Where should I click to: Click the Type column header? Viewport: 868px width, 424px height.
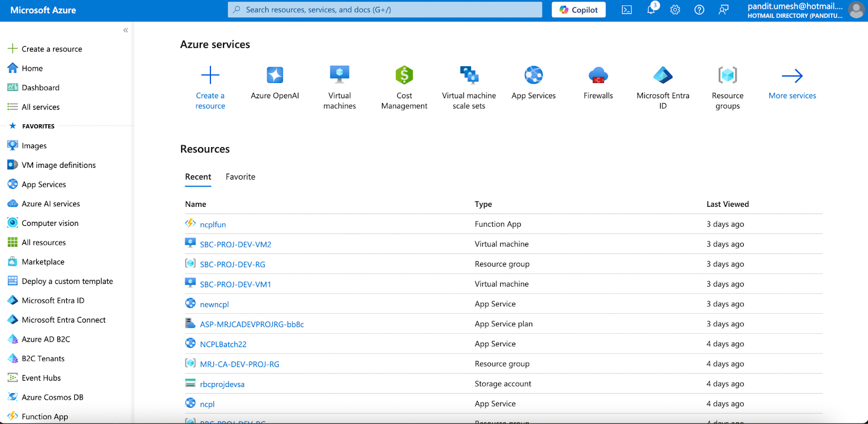pos(483,204)
